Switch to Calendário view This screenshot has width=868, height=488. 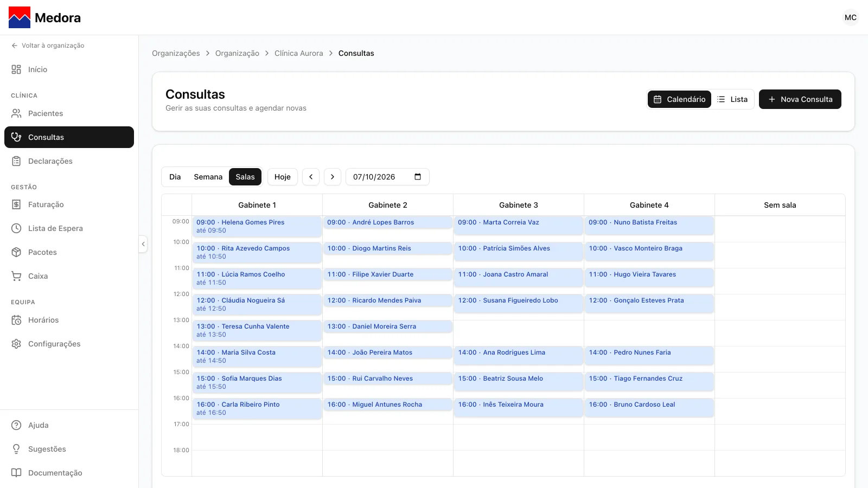679,99
